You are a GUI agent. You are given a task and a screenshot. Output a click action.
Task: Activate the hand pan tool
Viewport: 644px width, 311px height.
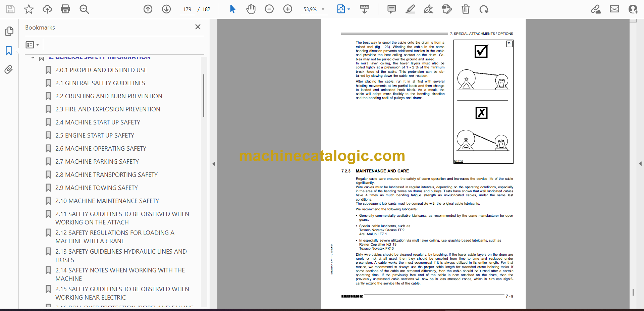click(x=251, y=9)
